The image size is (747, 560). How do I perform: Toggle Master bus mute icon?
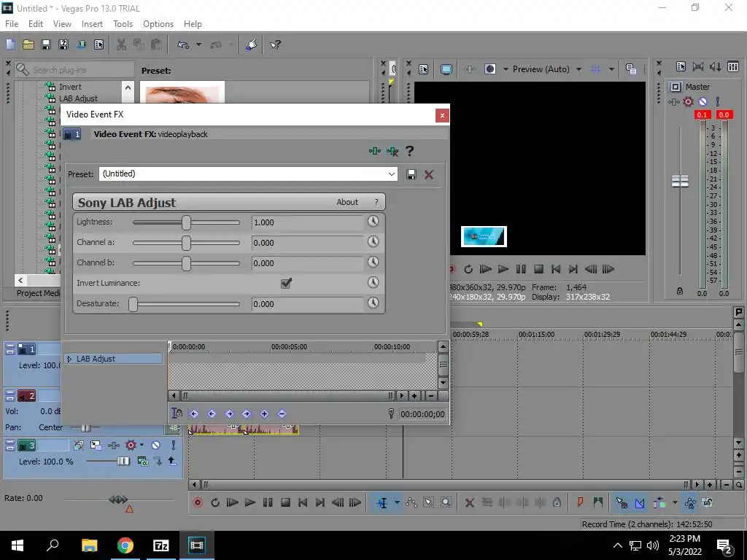tap(703, 101)
